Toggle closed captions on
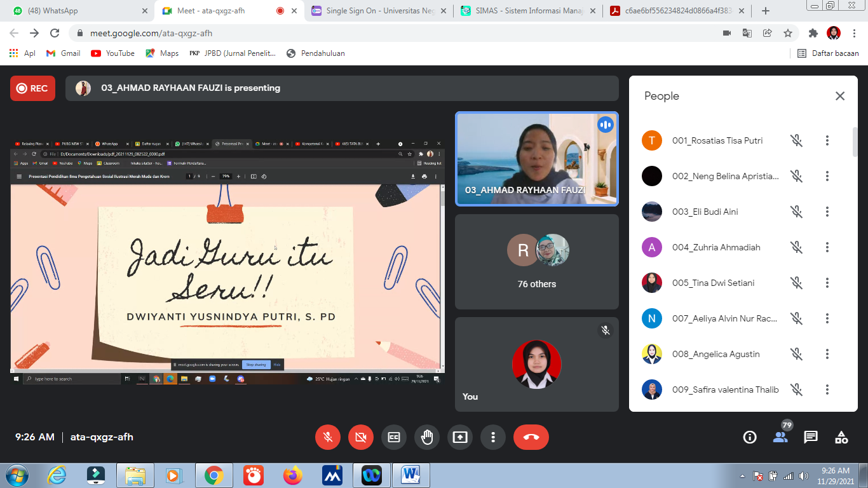 pyautogui.click(x=394, y=437)
